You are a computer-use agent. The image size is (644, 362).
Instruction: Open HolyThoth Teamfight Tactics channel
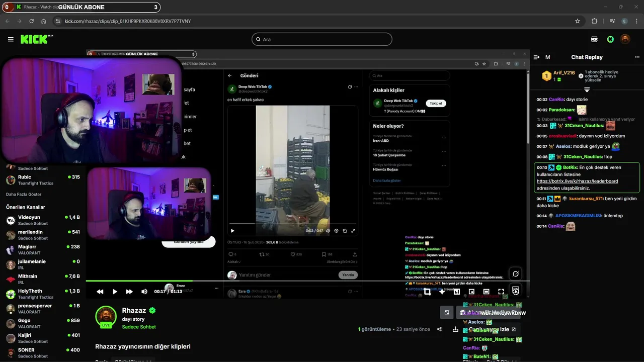tap(43, 294)
